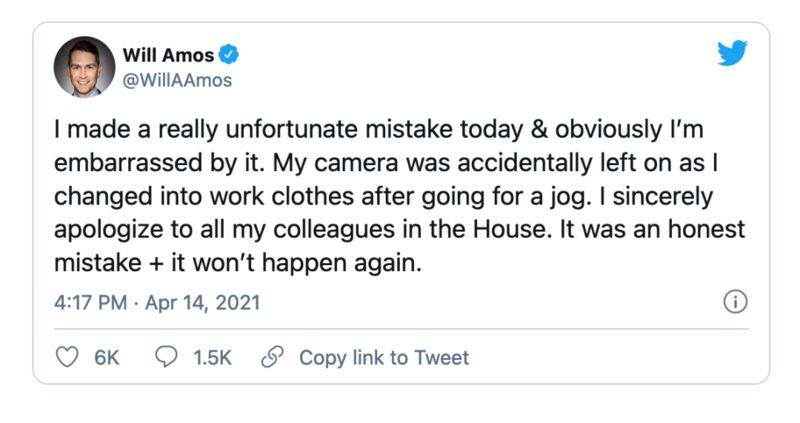Click the reply speech bubble icon
800x423 pixels.
[166, 357]
